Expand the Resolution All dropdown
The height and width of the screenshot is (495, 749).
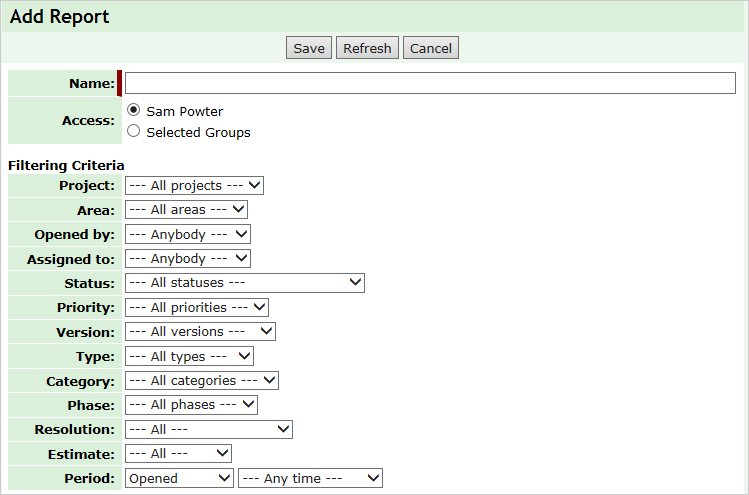coord(209,429)
